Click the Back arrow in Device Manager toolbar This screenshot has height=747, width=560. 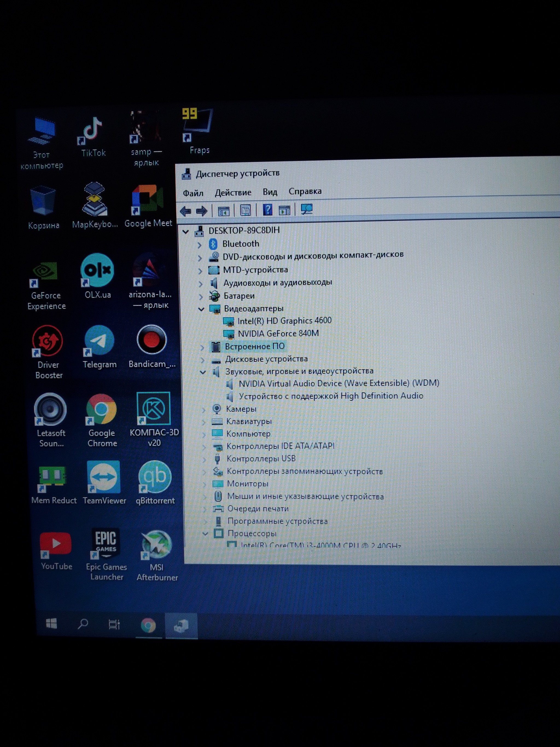point(186,211)
